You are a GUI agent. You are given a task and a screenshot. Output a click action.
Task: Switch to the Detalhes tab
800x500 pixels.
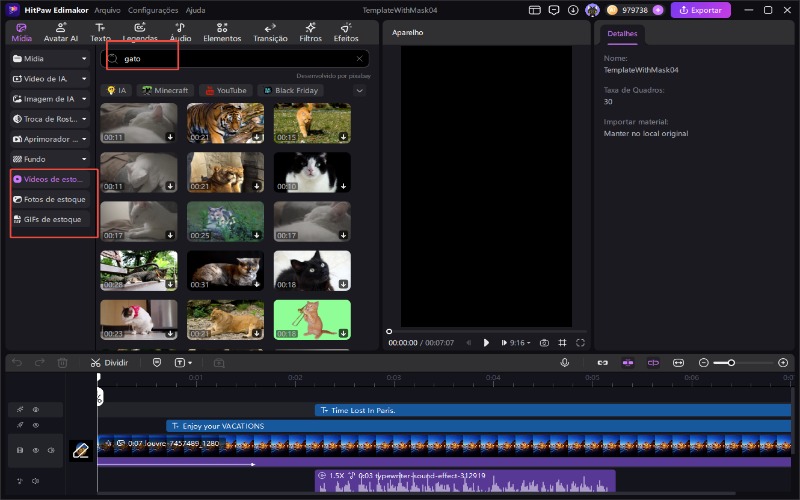(x=622, y=34)
